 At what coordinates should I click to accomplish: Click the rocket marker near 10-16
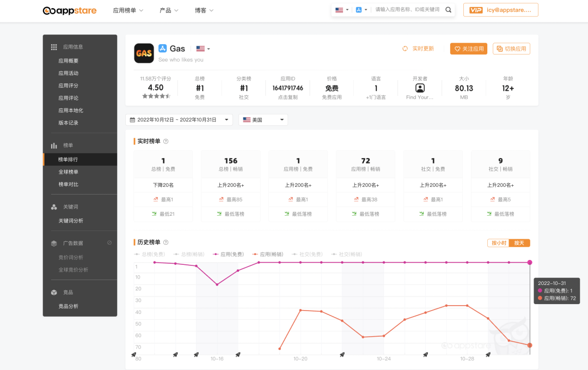196,354
